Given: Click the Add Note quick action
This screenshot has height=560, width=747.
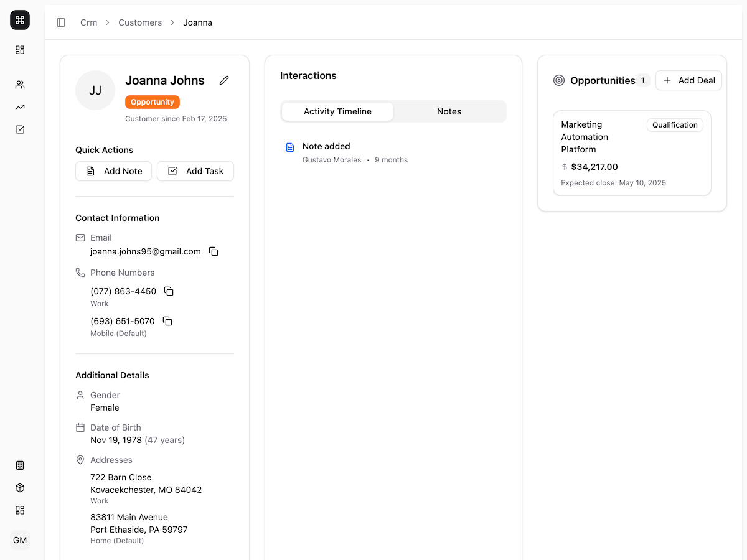Looking at the screenshot, I should [113, 170].
